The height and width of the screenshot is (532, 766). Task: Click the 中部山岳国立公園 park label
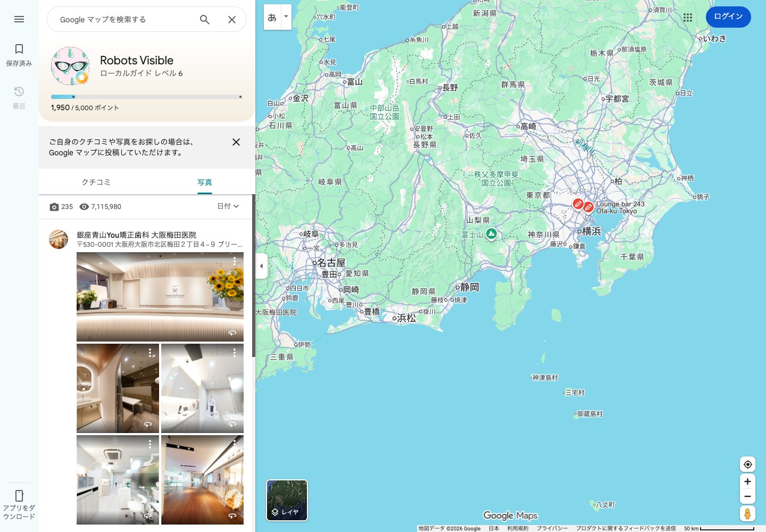(x=385, y=112)
